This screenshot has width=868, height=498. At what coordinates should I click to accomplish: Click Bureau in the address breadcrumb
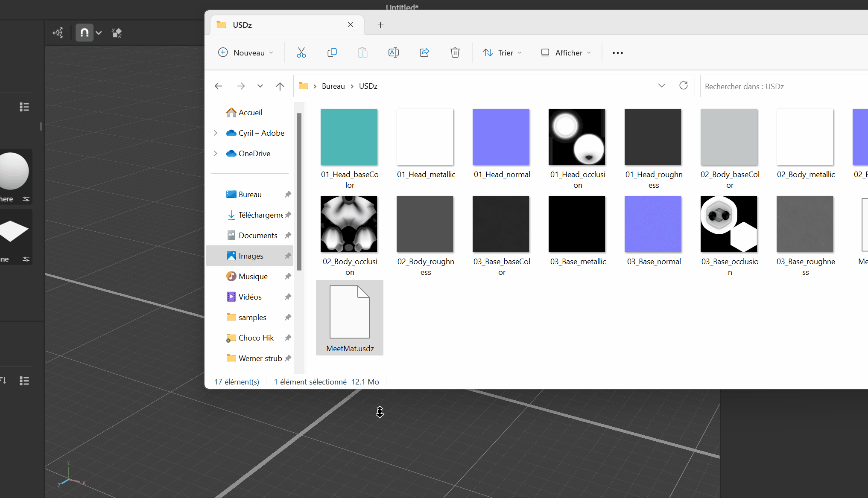(333, 86)
